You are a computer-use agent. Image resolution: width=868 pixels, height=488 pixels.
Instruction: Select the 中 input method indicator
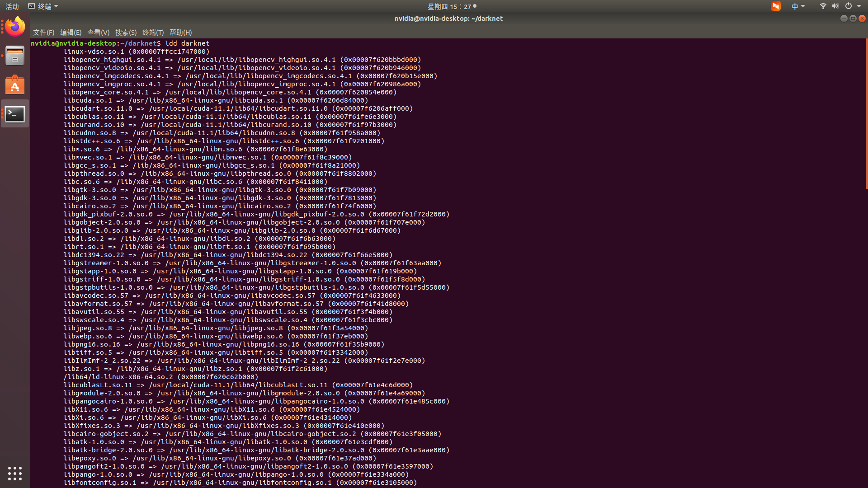coord(796,6)
